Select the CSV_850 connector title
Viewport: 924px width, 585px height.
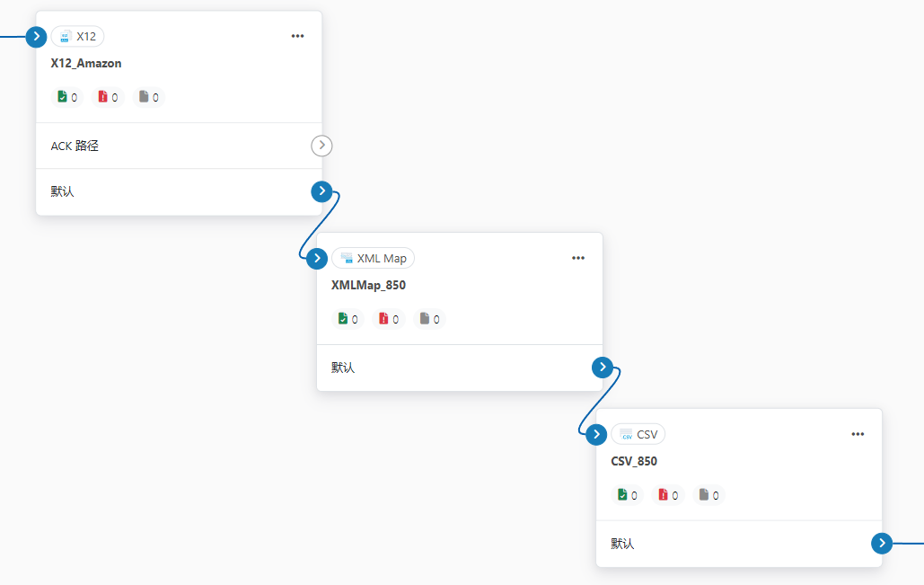tap(634, 462)
